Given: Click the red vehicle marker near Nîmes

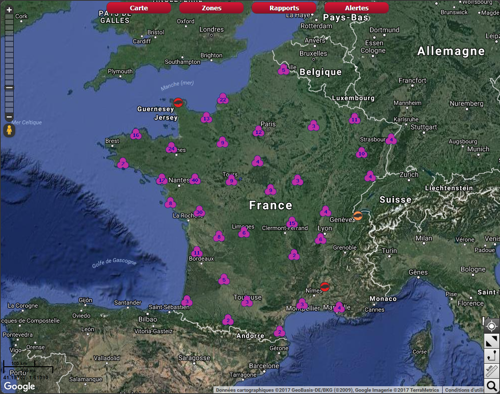Looking at the screenshot, I should pos(325,287).
